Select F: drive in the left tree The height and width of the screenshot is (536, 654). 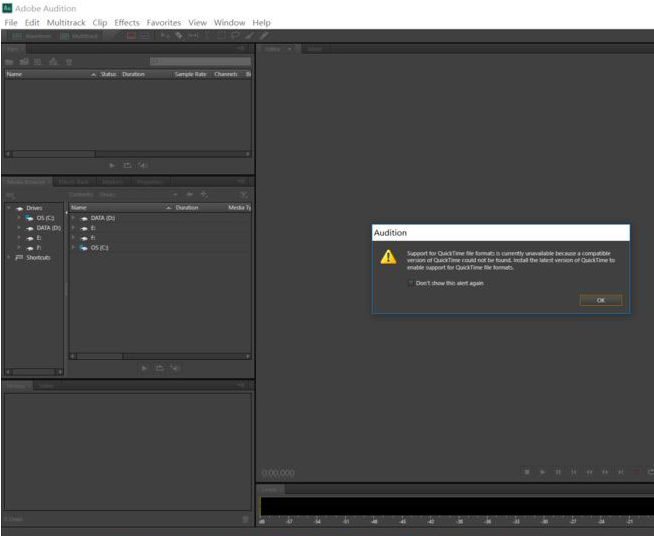[x=39, y=248]
